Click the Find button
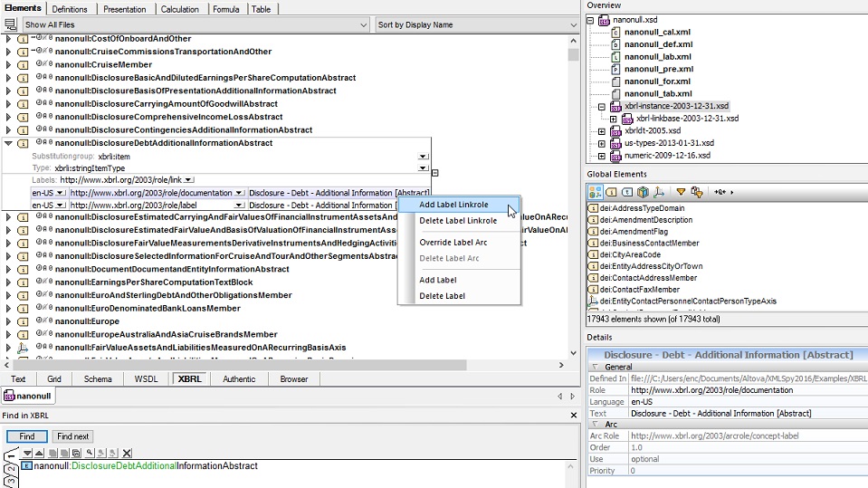The width and height of the screenshot is (868, 488). pos(26,436)
